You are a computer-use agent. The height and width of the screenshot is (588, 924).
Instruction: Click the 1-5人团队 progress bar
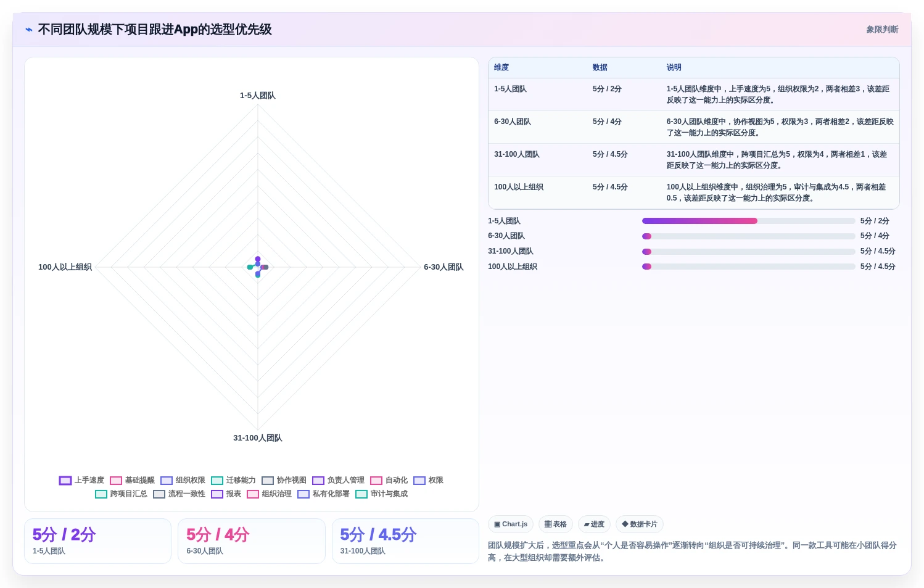tap(748, 221)
